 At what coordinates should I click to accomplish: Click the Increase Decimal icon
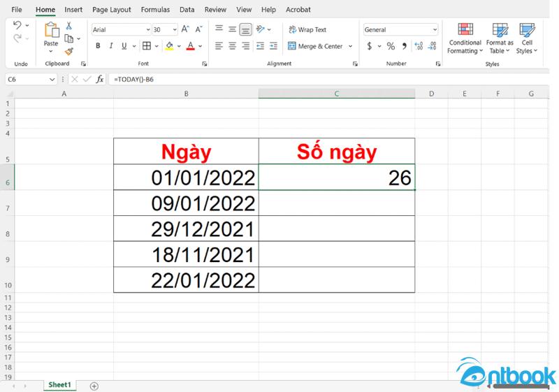419,46
